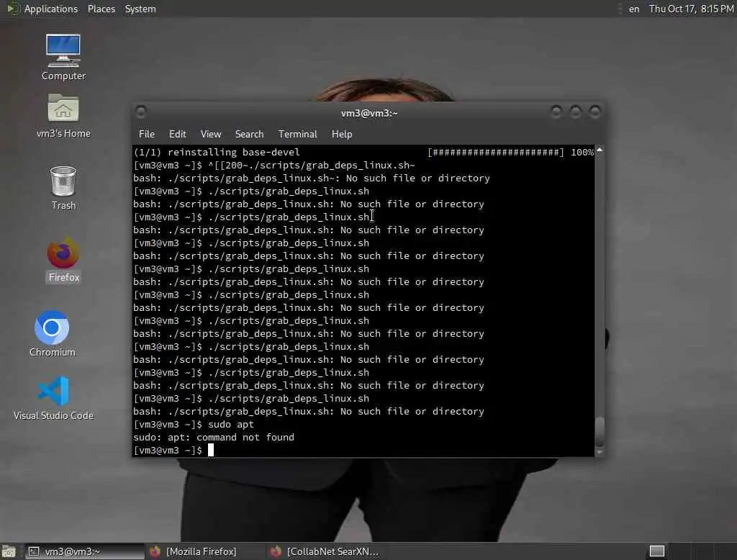Close the terminal window
This screenshot has width=737, height=560.
(x=595, y=112)
